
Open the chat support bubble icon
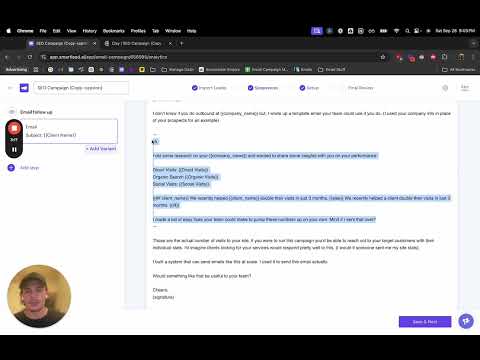(x=466, y=321)
